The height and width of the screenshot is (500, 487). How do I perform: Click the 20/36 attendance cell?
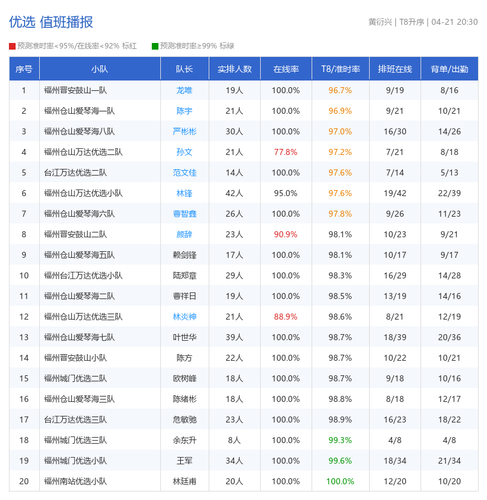449,337
